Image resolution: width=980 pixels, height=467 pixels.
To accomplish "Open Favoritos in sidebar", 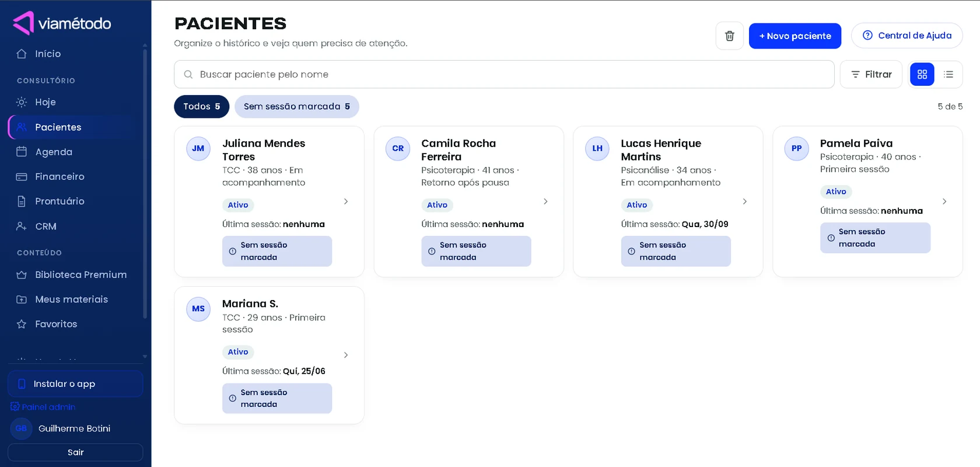I will [x=72, y=324].
